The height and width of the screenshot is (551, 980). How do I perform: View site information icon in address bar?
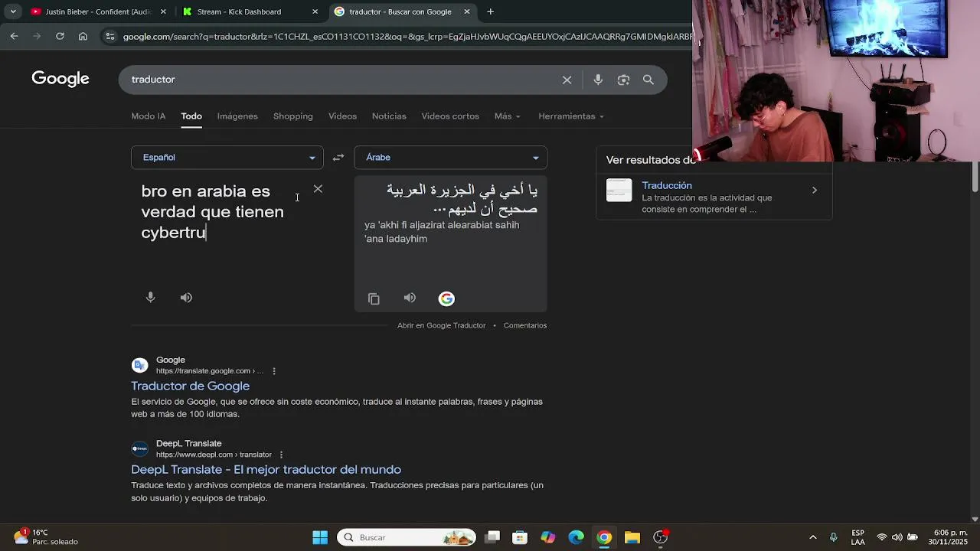click(x=110, y=36)
